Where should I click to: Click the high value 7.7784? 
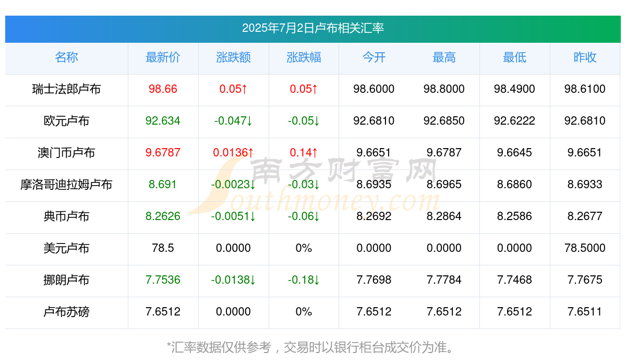coord(444,280)
